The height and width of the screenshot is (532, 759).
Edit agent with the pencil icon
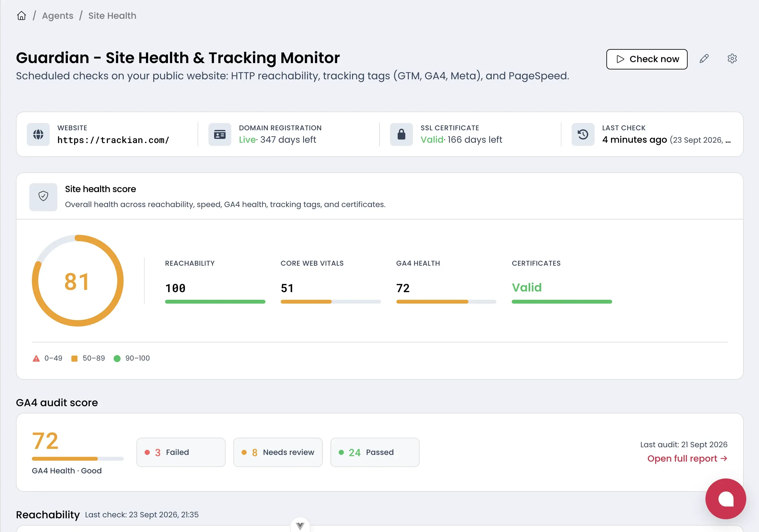click(x=704, y=59)
